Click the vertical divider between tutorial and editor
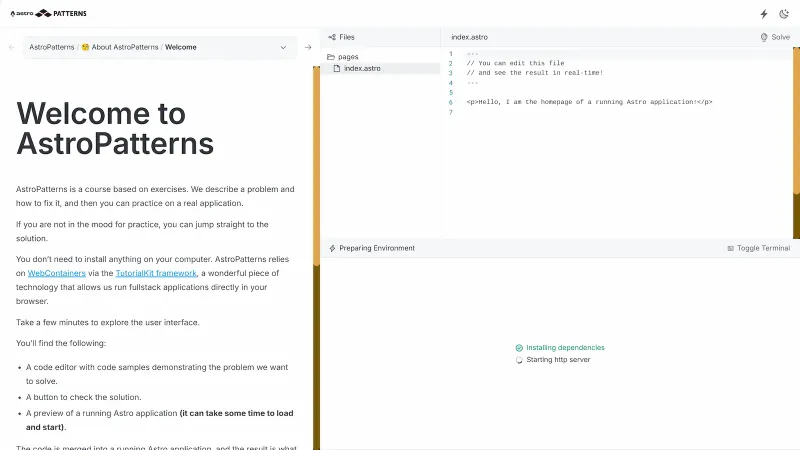This screenshot has width=800, height=450. click(317, 240)
